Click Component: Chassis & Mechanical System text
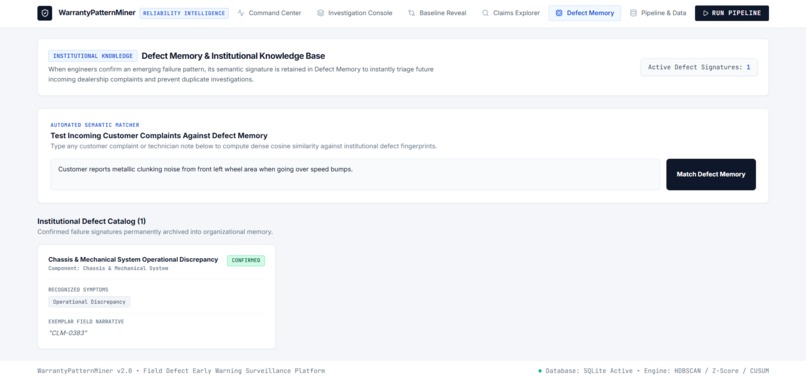This screenshot has width=806, height=378. [x=108, y=268]
